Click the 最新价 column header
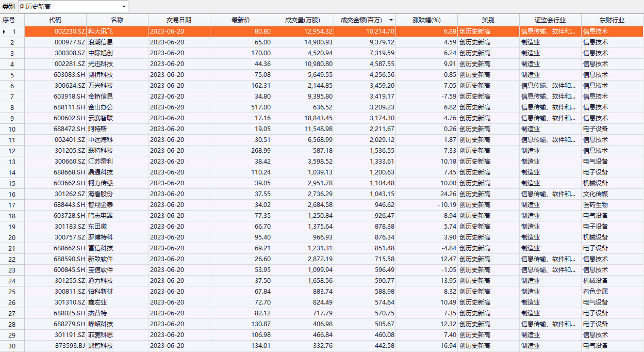Screen dimensions: 644x352 point(241,20)
